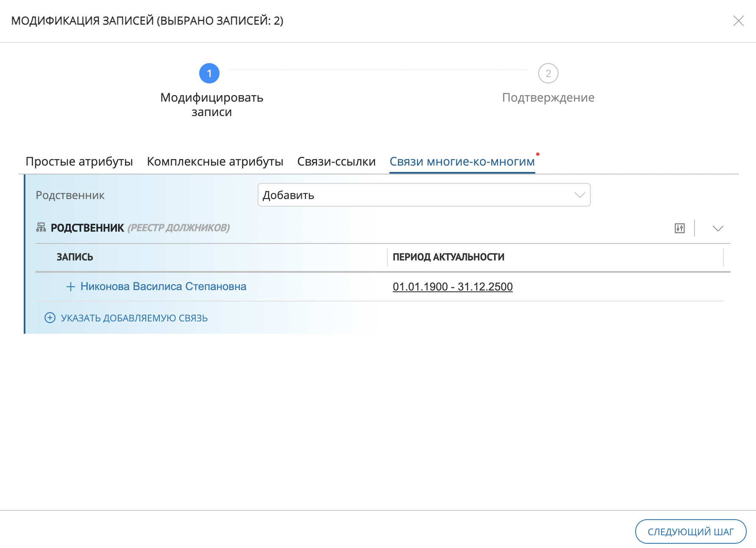Screen dimensions: 756x548
Task: Select the Связи многие-ко-многим tab
Action: [462, 161]
